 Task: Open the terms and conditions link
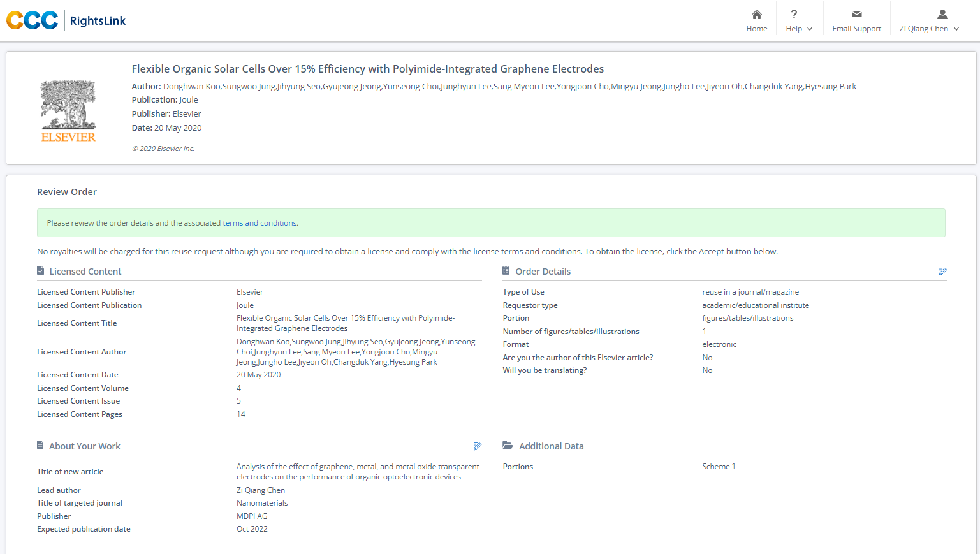[260, 223]
